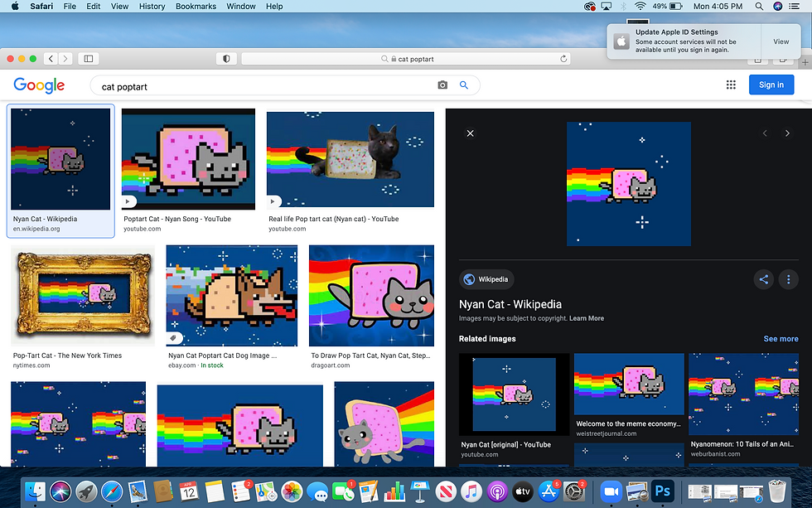Open the privacy shield icon in toolbar

click(x=226, y=59)
